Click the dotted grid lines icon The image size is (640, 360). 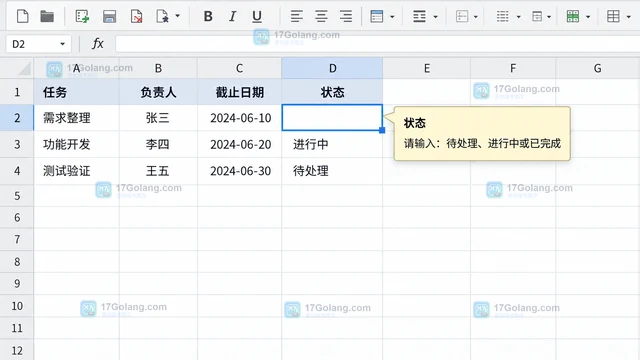coord(502,16)
